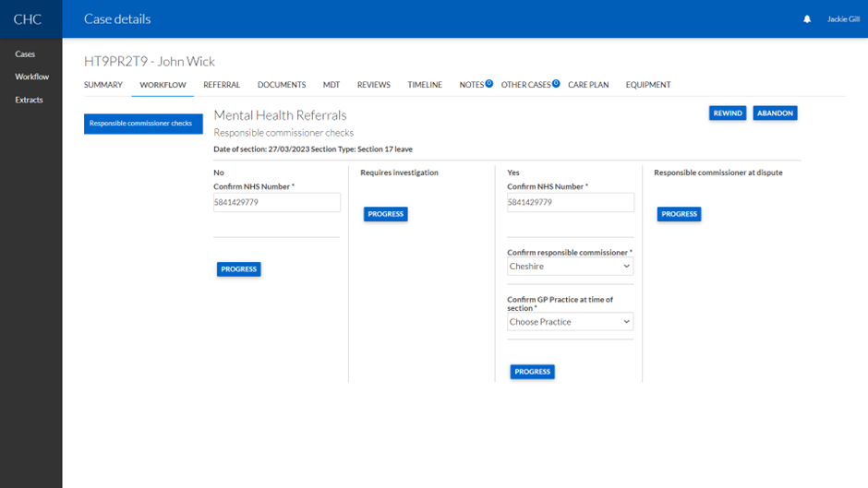Click the CHC logo in the sidebar
This screenshot has height=488, width=868.
point(28,19)
